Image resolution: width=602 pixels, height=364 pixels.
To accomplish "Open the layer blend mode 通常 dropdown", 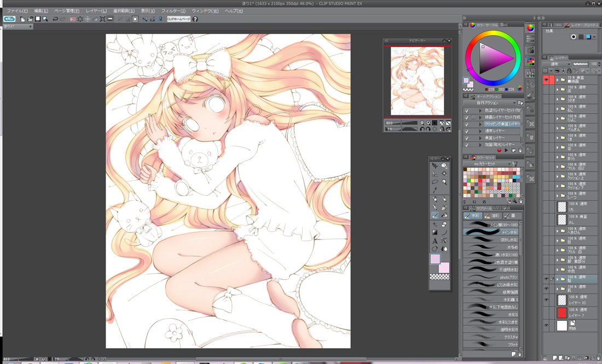I will [x=557, y=63].
